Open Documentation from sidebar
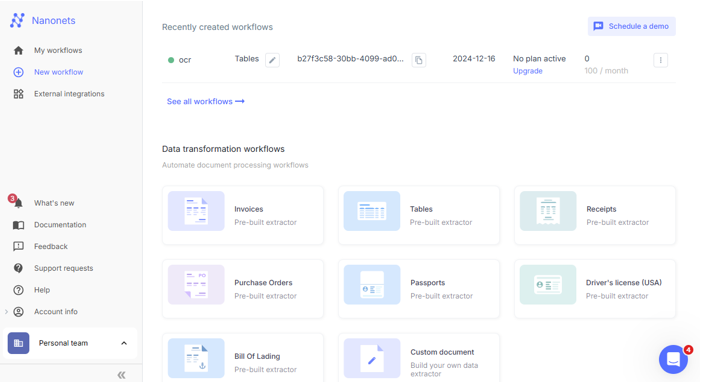This screenshot has width=702, height=382. tap(60, 225)
